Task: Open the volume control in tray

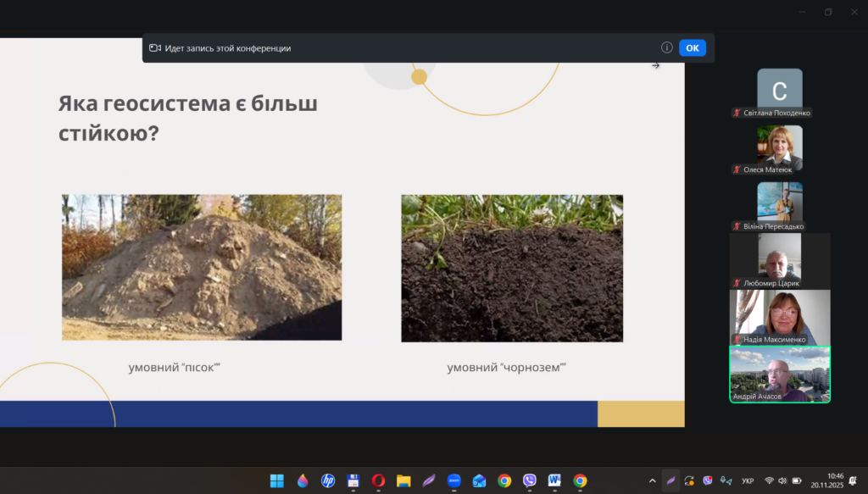Action: pyautogui.click(x=782, y=480)
